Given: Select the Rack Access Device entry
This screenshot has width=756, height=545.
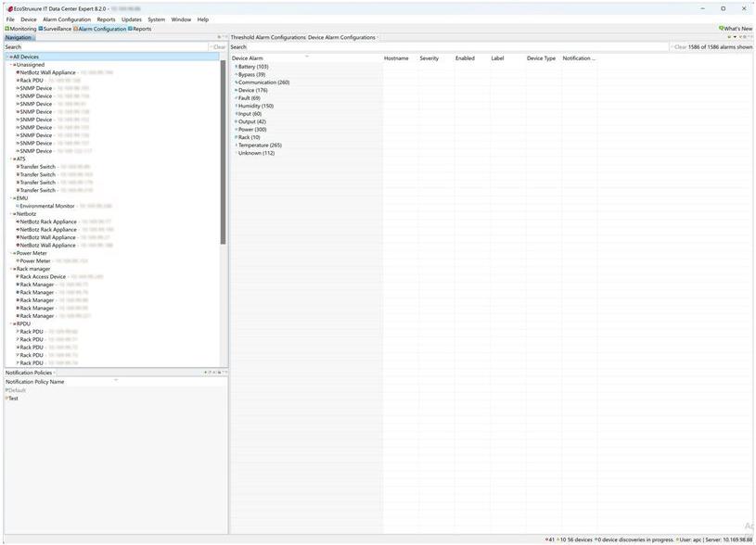Looking at the screenshot, I should [x=43, y=276].
